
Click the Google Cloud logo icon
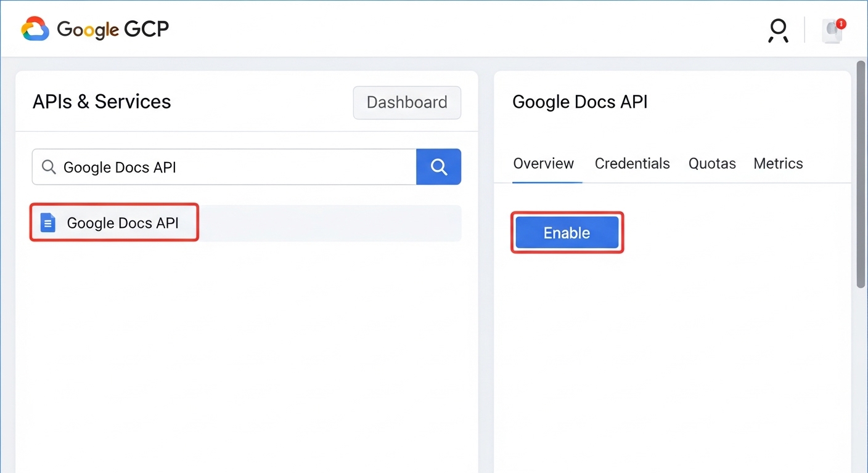point(35,29)
